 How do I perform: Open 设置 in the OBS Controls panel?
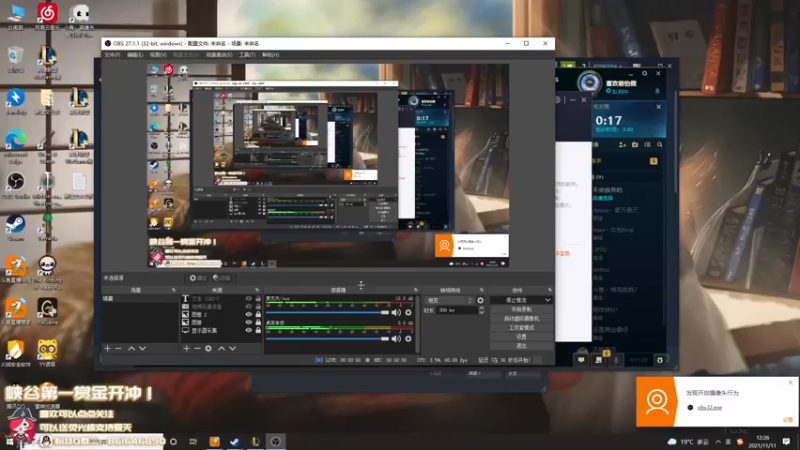point(521,337)
